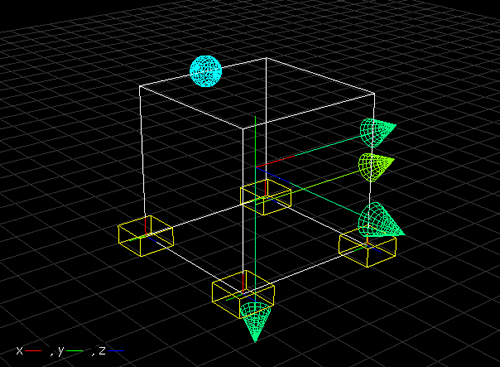Click the z label in axis legend
This screenshot has width=500, height=367.
coord(102,351)
